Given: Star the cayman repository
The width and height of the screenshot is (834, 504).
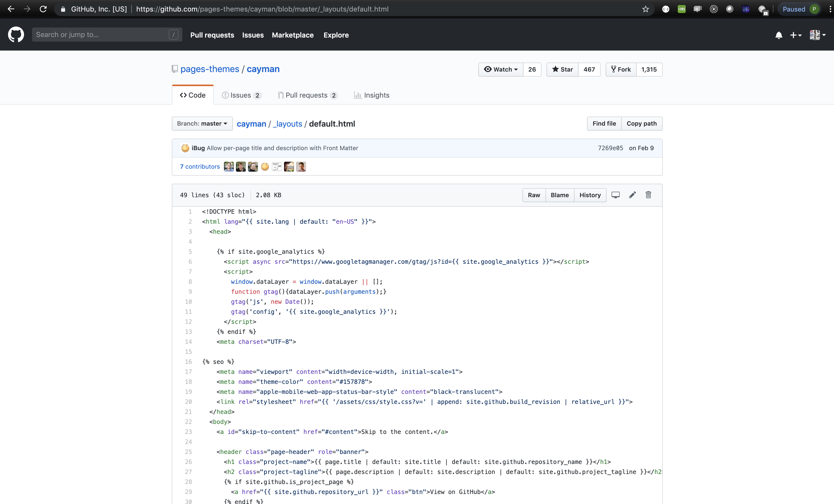Looking at the screenshot, I should point(562,69).
